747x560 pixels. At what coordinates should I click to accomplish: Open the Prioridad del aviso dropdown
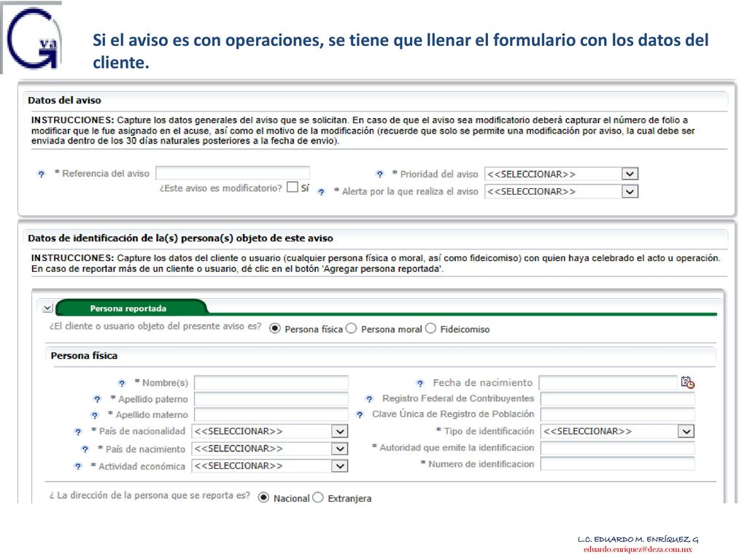561,174
